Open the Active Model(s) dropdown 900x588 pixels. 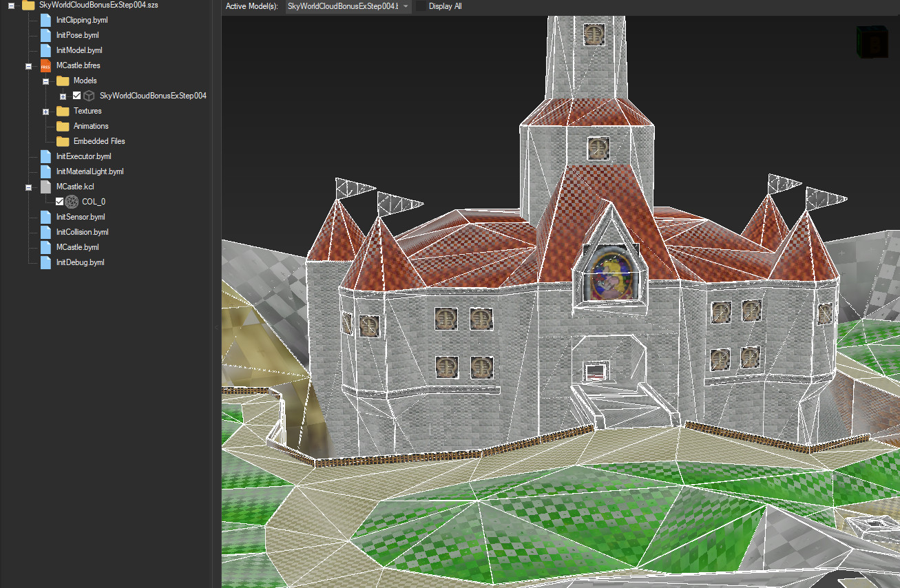click(406, 6)
